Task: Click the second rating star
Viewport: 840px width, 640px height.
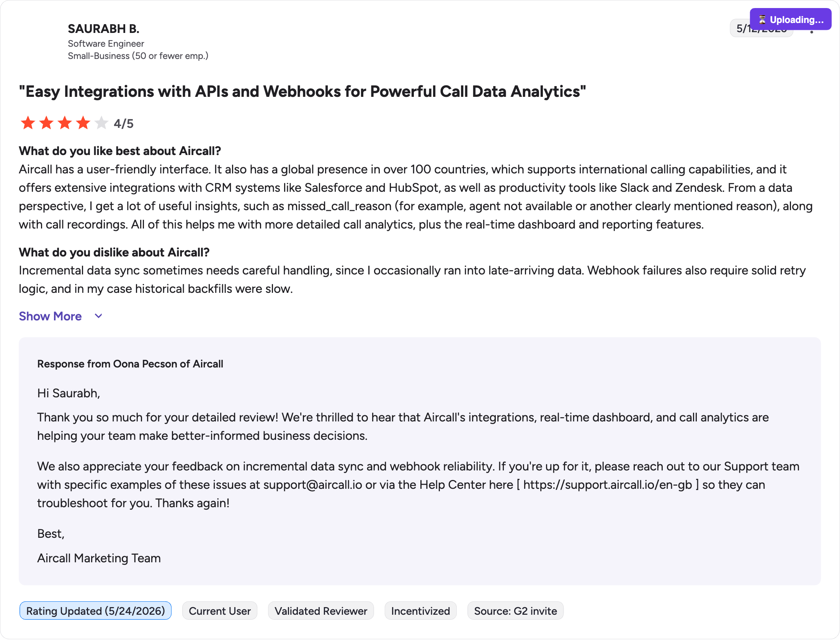Action: (x=46, y=123)
